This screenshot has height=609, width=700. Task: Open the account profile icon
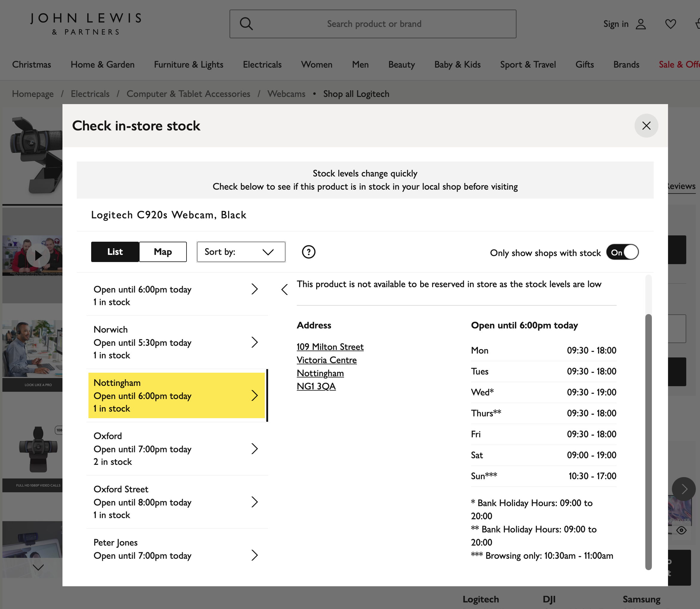click(x=641, y=24)
